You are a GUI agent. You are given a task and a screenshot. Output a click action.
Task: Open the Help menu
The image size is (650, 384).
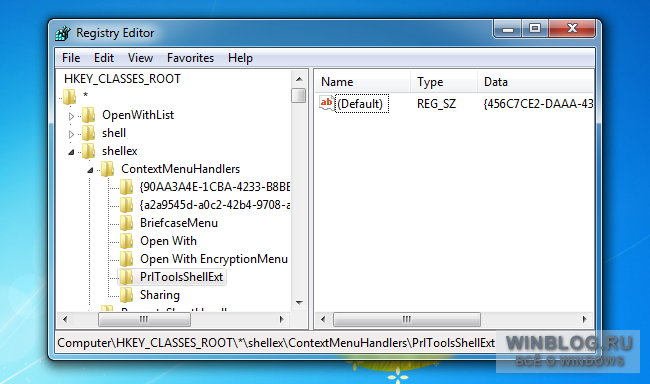(240, 58)
